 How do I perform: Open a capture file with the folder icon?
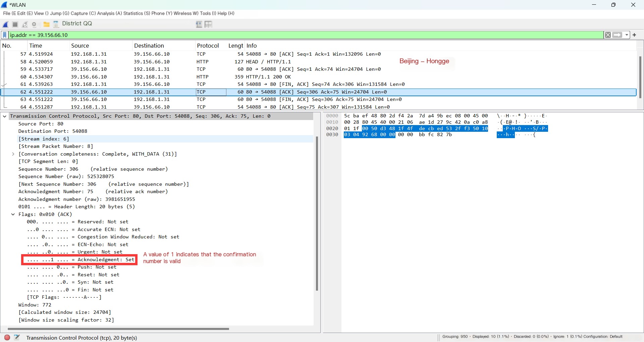[x=47, y=24]
